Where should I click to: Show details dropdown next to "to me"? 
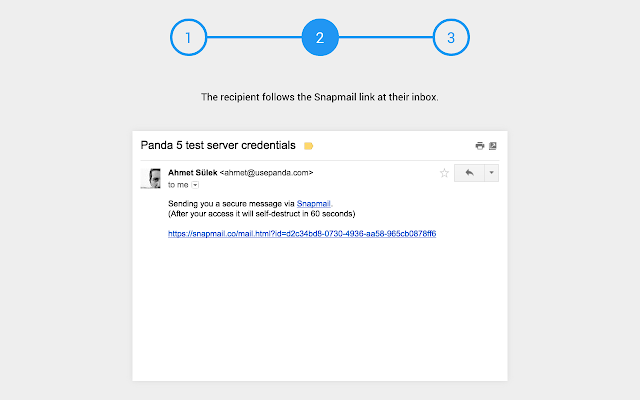195,185
